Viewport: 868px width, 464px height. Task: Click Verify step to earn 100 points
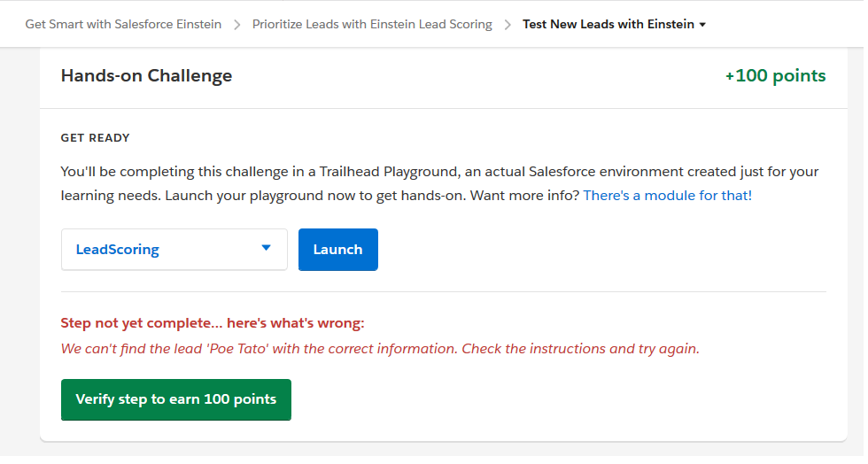[175, 399]
